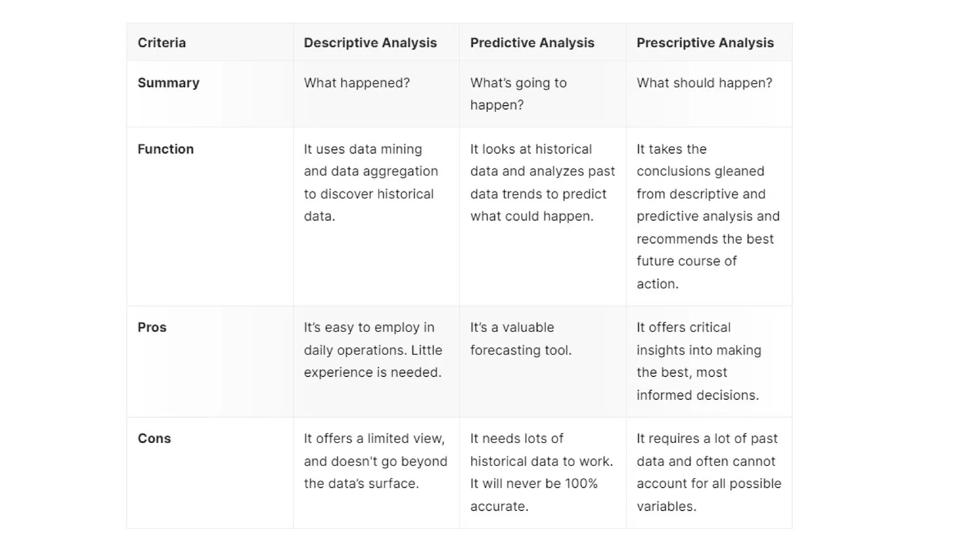Select the critical insights pros cell
The width and height of the screenshot is (980, 551).
click(699, 361)
